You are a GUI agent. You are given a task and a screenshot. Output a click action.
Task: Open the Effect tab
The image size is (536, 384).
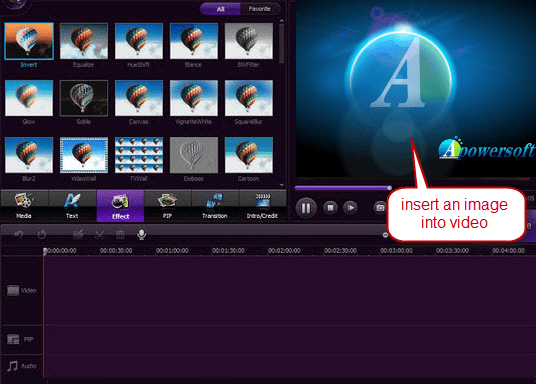coord(120,206)
